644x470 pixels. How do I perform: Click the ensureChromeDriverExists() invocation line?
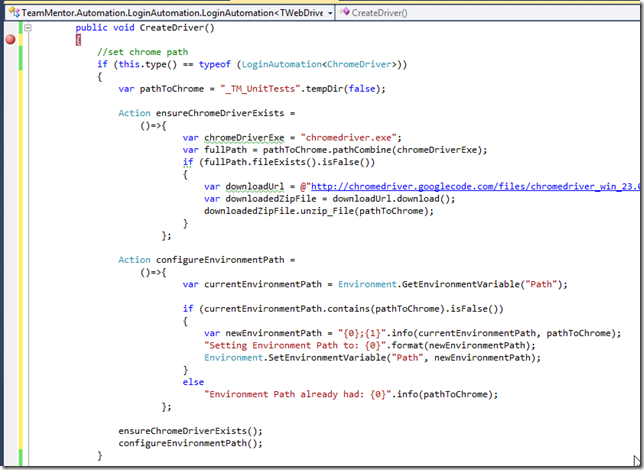coord(190,431)
